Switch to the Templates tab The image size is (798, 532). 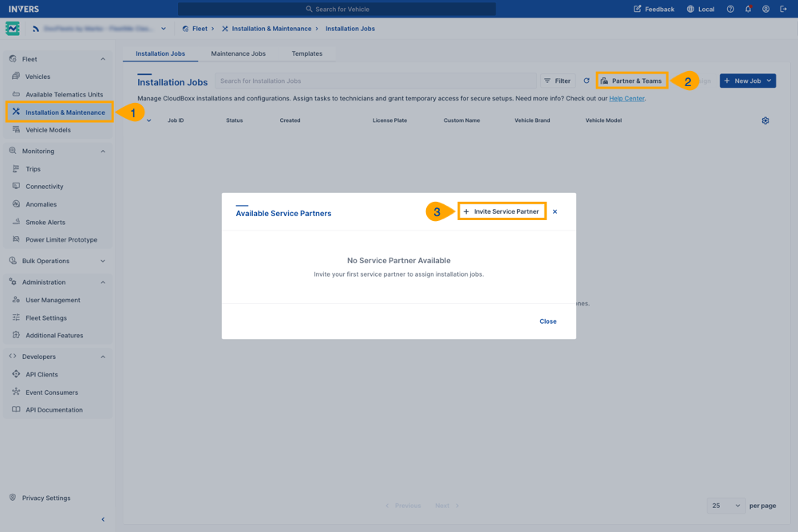click(x=306, y=53)
